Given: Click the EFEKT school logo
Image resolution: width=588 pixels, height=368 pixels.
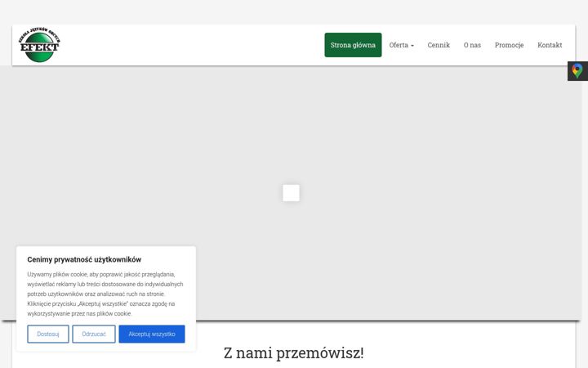Looking at the screenshot, I should point(39,45).
